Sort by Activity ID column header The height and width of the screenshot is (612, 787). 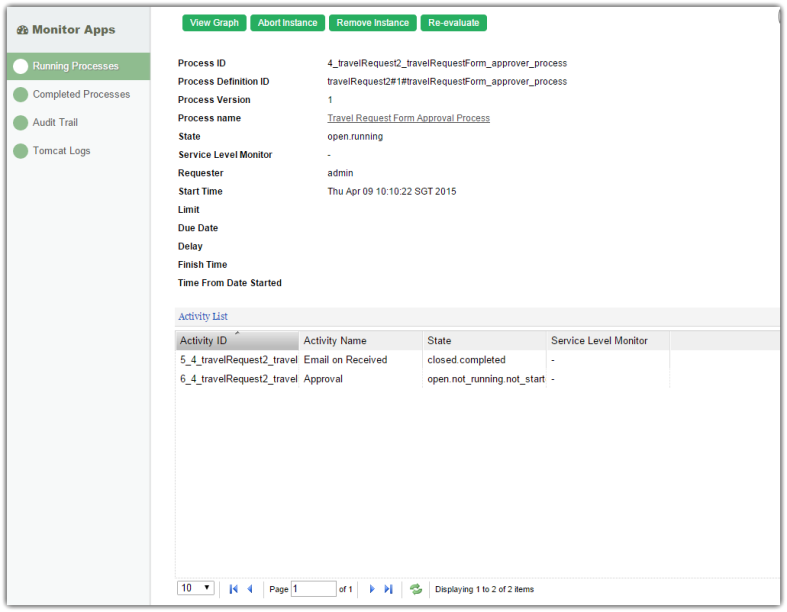coord(237,341)
